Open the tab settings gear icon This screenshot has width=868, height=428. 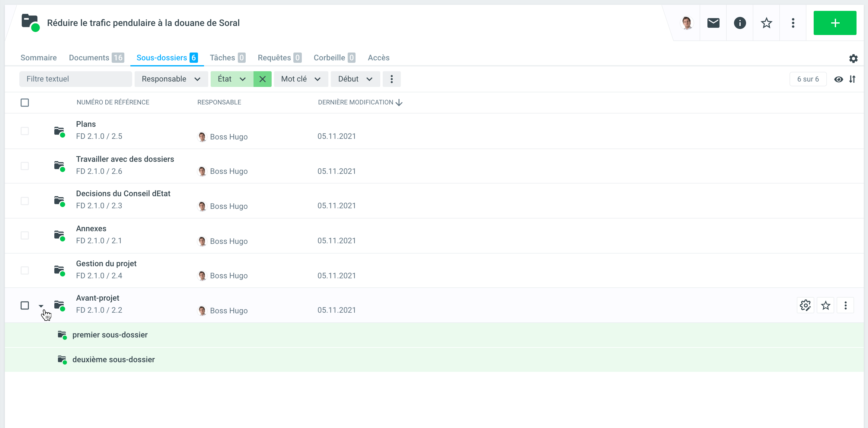(x=853, y=59)
